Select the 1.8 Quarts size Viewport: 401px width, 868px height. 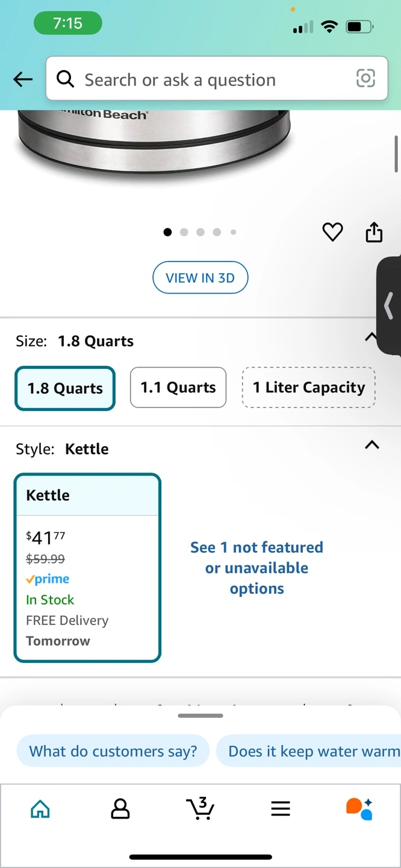click(65, 388)
